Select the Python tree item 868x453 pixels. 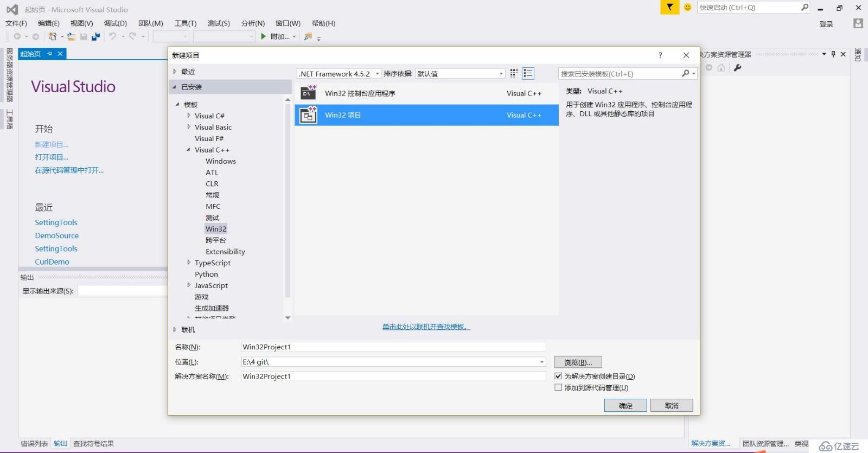click(x=207, y=274)
